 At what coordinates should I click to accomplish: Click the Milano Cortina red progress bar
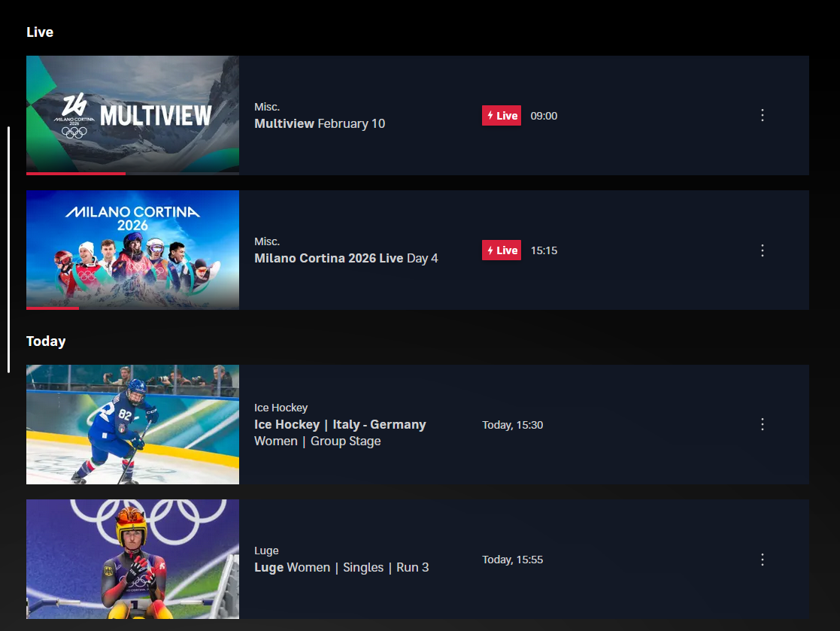coord(53,308)
